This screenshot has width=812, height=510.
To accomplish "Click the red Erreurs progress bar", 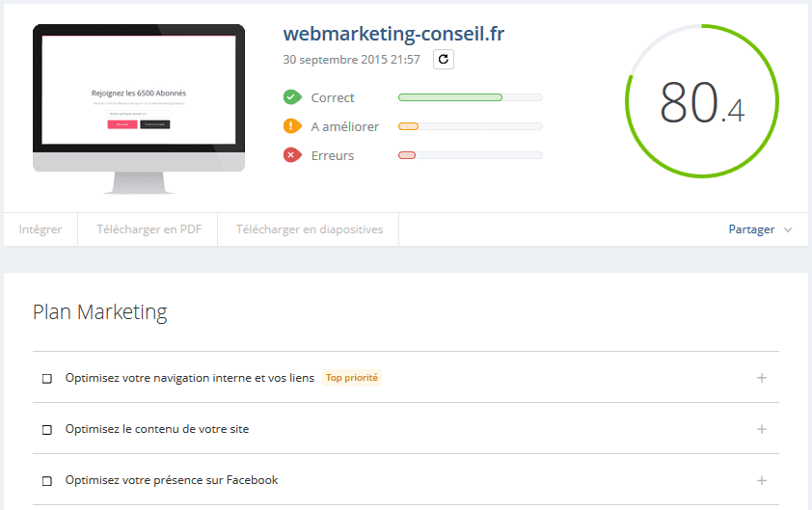I will tap(471, 155).
